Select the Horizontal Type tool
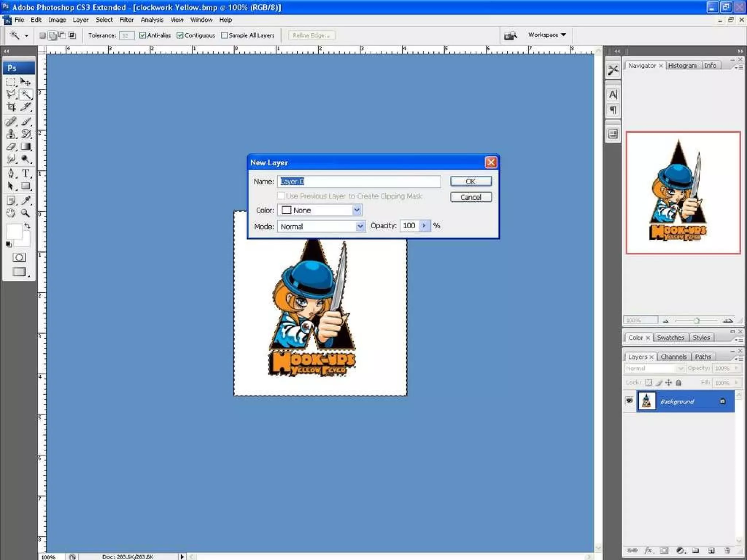This screenshot has height=560, width=747. 26,174
